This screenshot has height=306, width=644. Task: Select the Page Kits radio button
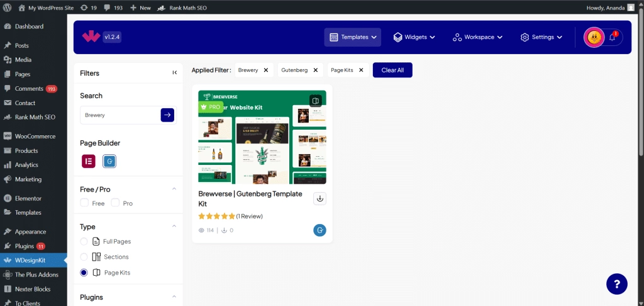click(84, 272)
